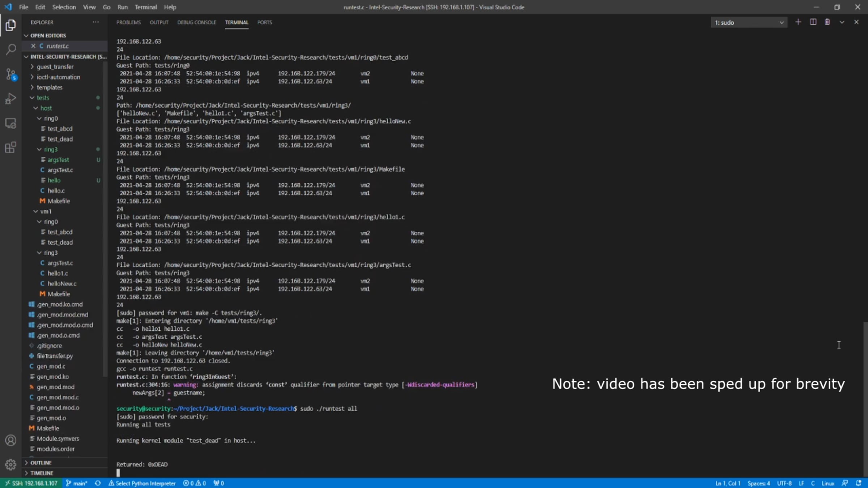Image resolution: width=868 pixels, height=488 pixels.
Task: Switch to the PROBLEMS tab
Action: (x=128, y=22)
